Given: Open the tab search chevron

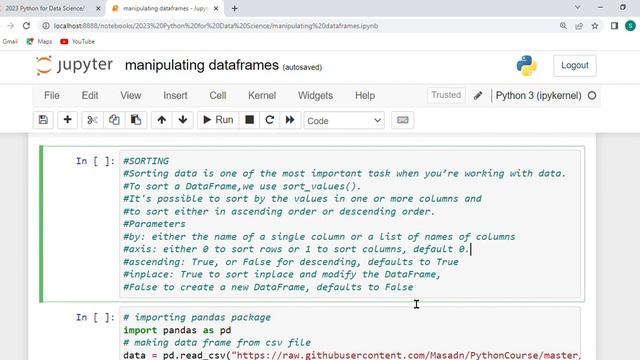Looking at the screenshot, I should pyautogui.click(x=578, y=7).
